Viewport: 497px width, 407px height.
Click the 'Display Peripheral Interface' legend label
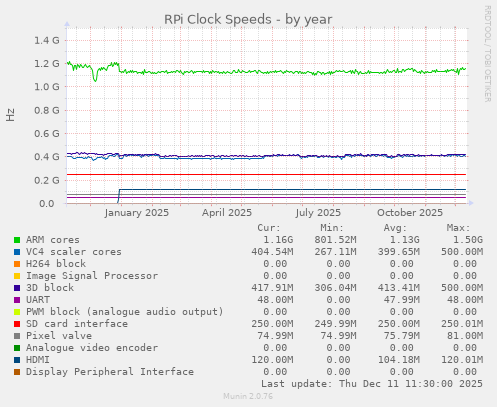[x=110, y=372]
